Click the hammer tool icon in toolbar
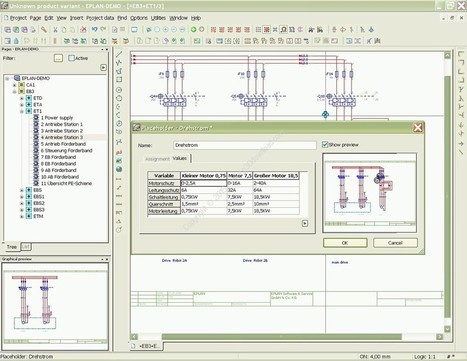This screenshot has height=361, width=467. 44,30
